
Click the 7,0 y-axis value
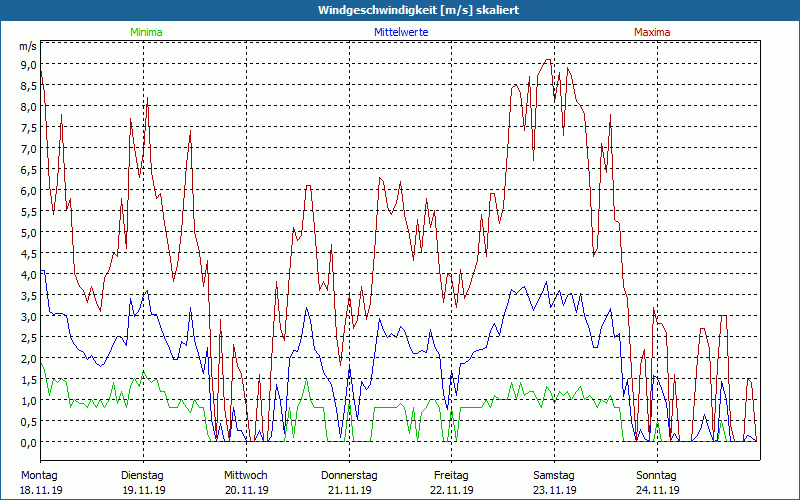pos(29,148)
